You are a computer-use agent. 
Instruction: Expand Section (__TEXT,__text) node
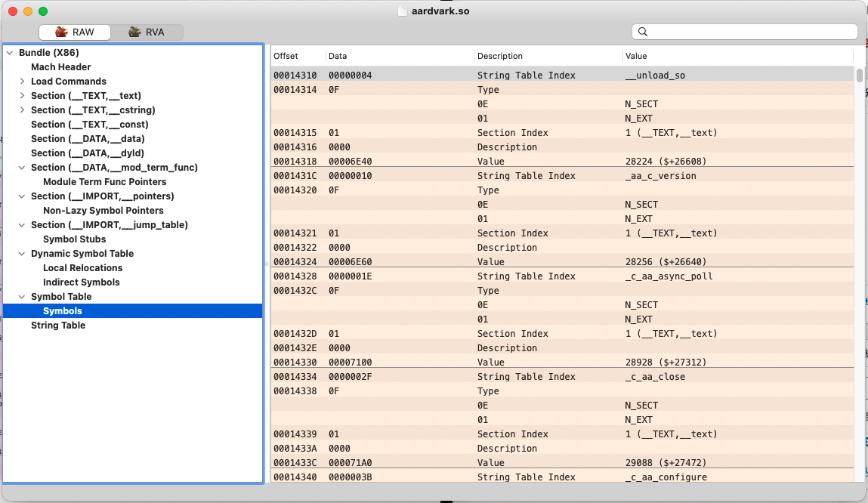coord(22,96)
